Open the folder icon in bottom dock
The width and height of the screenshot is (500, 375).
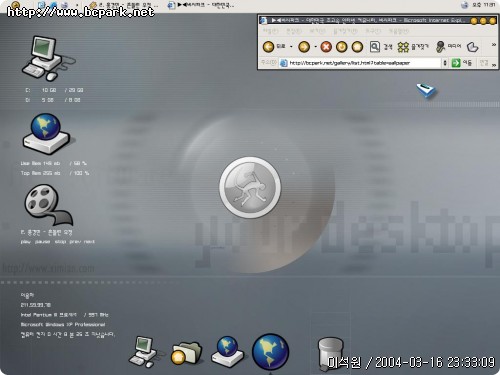(x=186, y=353)
